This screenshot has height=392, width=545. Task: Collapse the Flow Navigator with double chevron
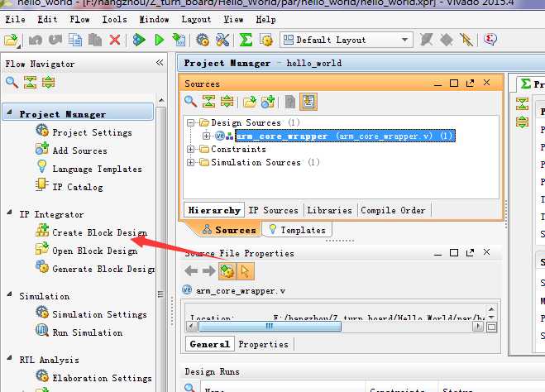[160, 63]
